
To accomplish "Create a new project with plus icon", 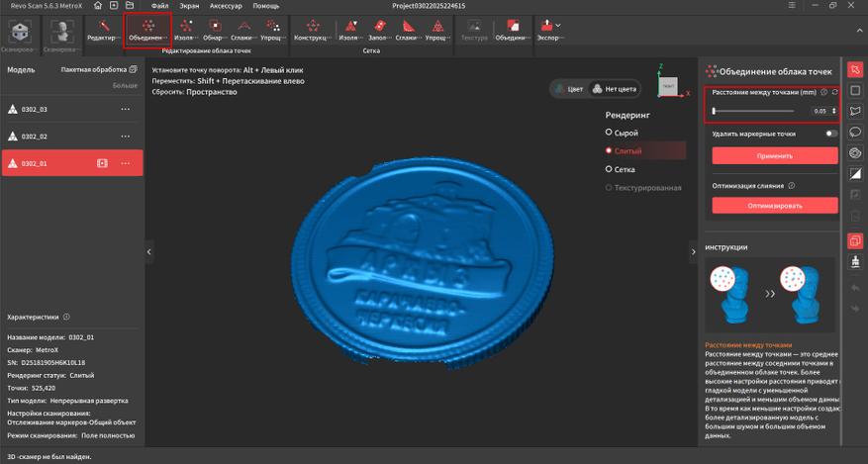I will click(x=114, y=6).
